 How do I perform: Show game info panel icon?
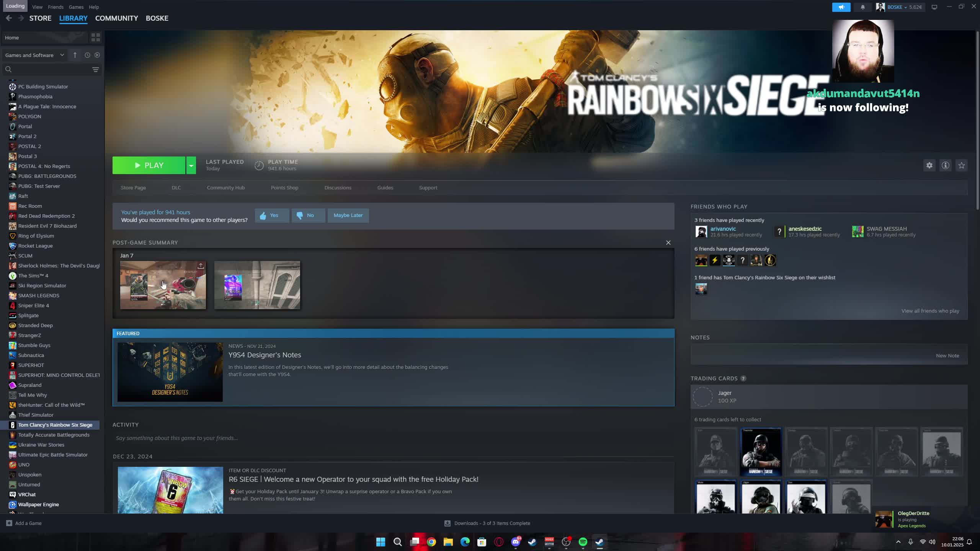946,165
